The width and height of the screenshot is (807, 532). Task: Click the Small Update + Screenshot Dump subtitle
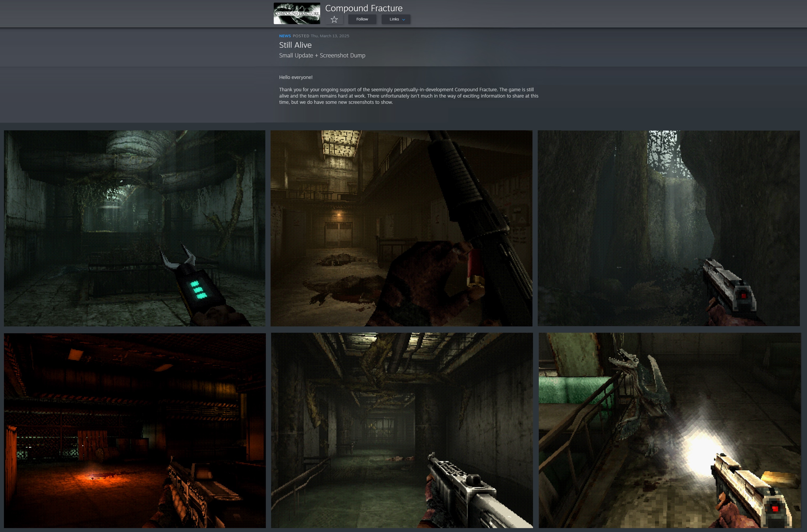322,55
